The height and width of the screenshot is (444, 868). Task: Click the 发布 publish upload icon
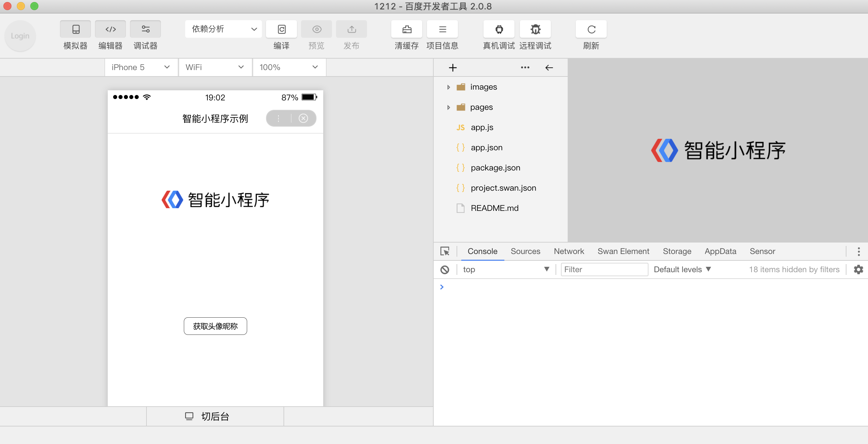coord(352,29)
